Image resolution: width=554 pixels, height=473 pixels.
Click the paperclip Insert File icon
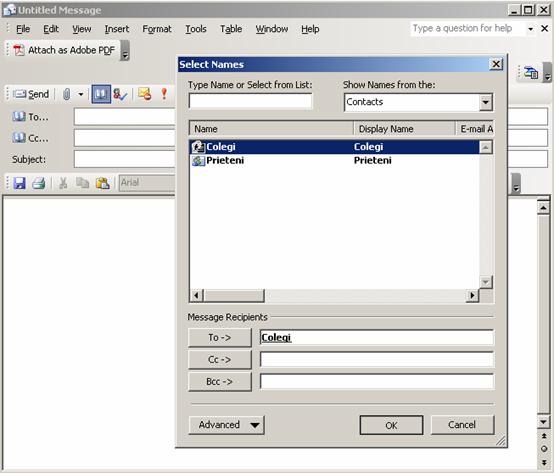click(66, 94)
